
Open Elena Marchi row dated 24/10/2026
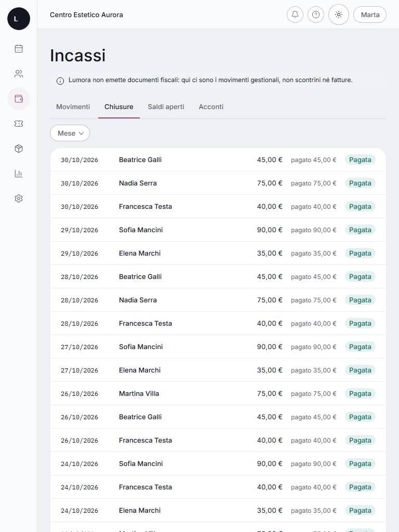[x=218, y=511]
